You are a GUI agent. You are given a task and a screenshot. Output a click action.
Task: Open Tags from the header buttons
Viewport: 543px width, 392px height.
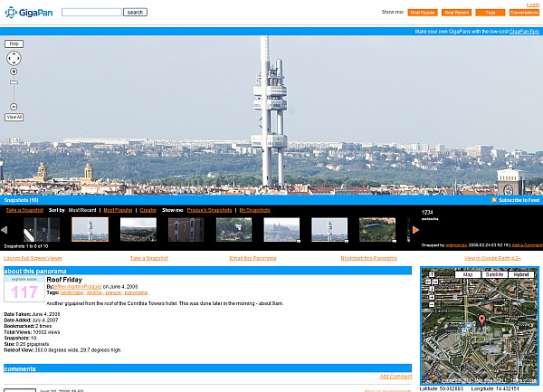(x=491, y=13)
